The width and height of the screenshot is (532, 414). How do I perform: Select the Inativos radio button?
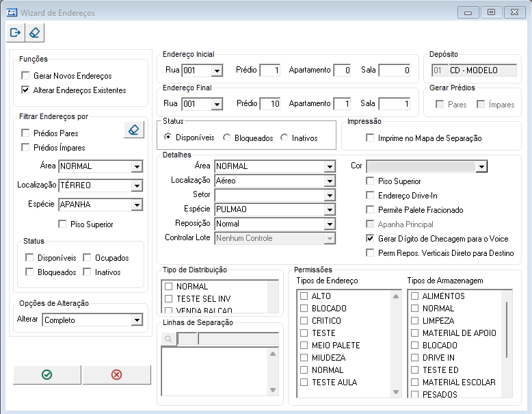pyautogui.click(x=284, y=138)
